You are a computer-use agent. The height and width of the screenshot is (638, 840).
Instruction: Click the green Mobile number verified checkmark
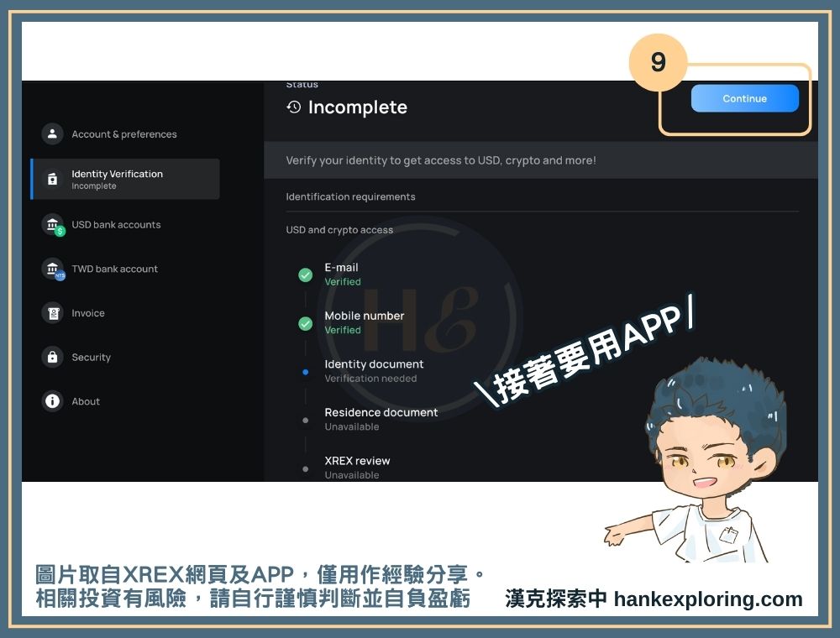(306, 323)
